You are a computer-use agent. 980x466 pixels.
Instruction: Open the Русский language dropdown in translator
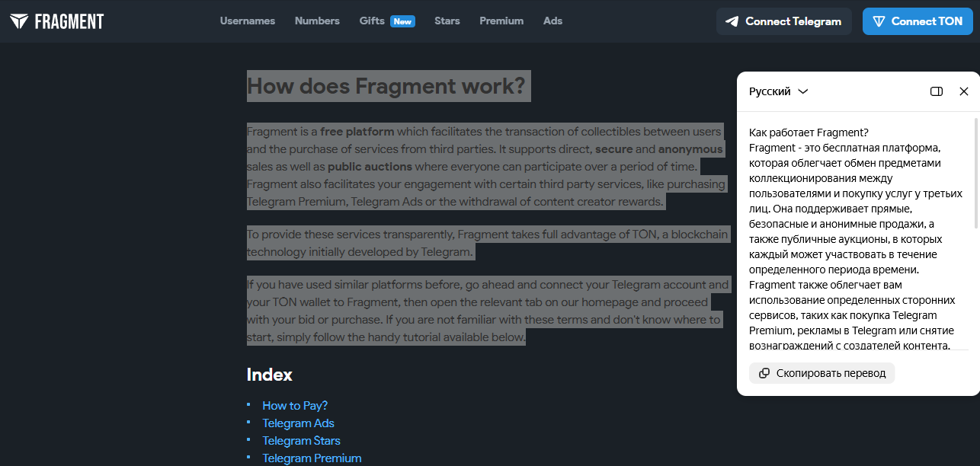pos(778,91)
